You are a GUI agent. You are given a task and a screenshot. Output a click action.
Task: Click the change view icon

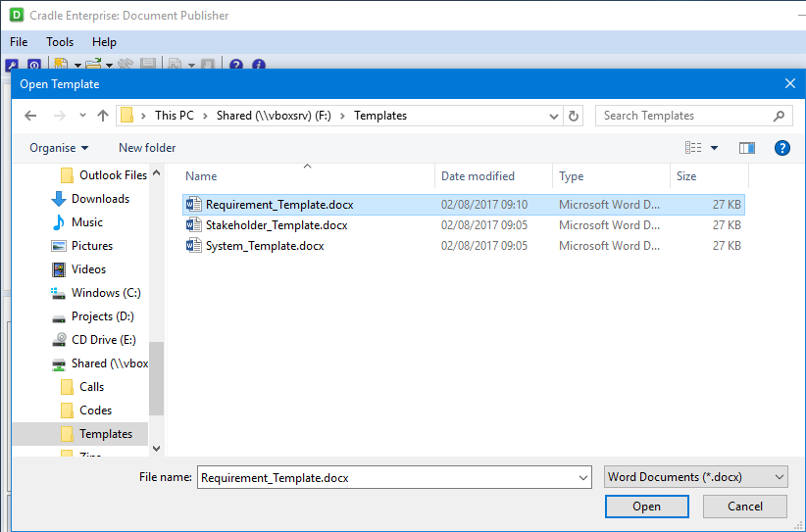pos(693,148)
